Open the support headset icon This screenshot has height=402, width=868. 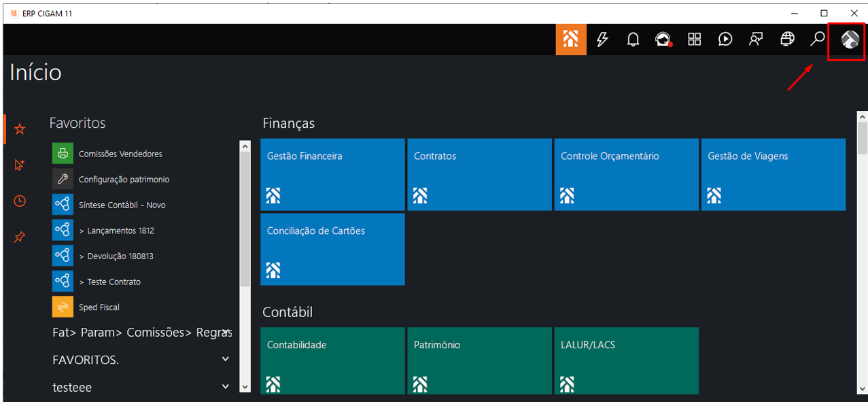[x=663, y=39]
